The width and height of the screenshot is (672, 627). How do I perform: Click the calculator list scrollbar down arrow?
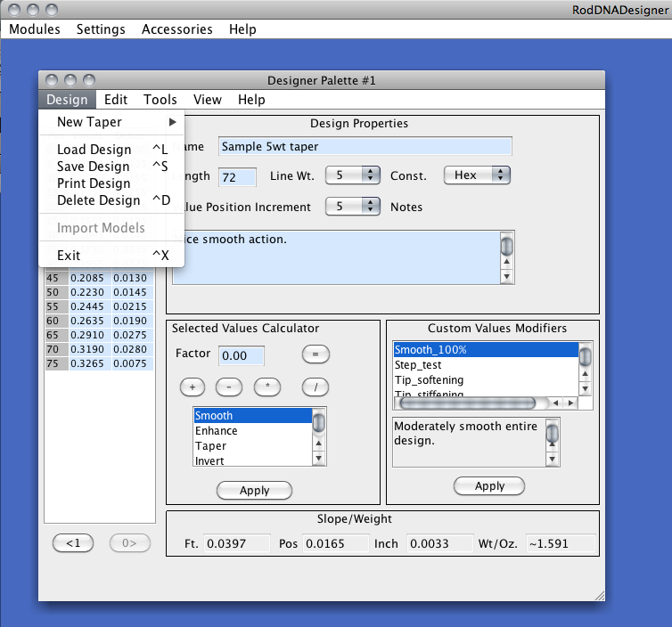pos(318,459)
